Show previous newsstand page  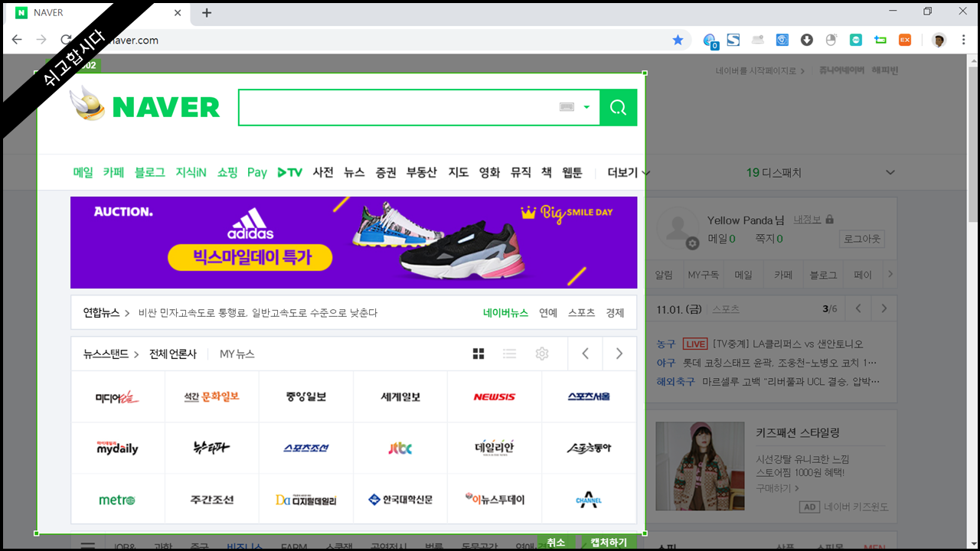pyautogui.click(x=586, y=354)
